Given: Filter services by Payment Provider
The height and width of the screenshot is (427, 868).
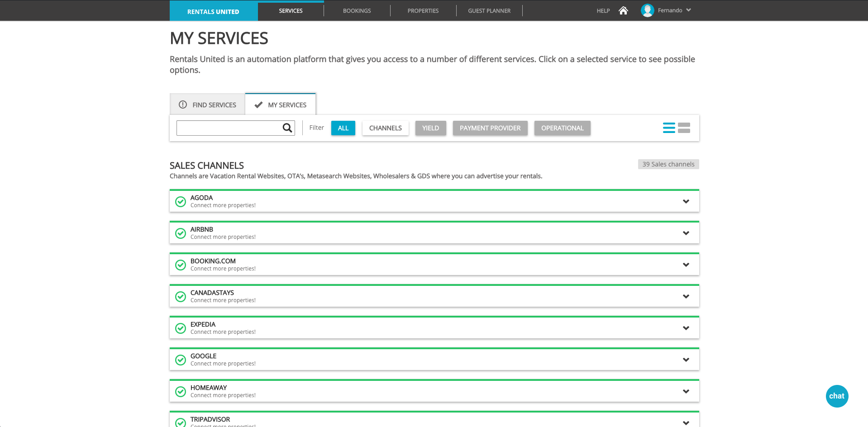Looking at the screenshot, I should click(490, 128).
